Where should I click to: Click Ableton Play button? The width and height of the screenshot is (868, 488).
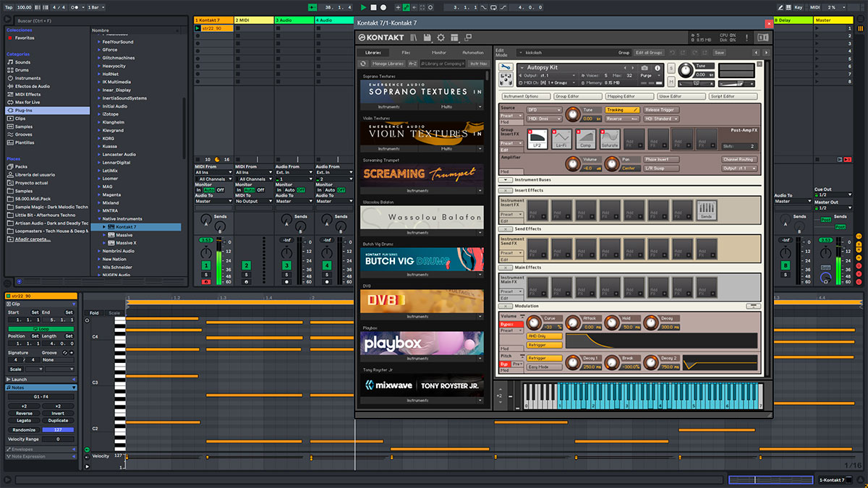click(x=363, y=7)
